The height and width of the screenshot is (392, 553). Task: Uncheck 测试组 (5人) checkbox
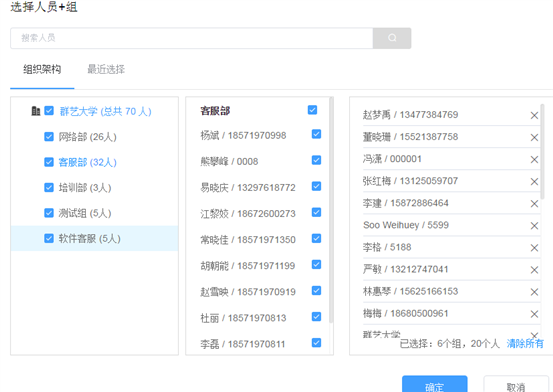(49, 213)
